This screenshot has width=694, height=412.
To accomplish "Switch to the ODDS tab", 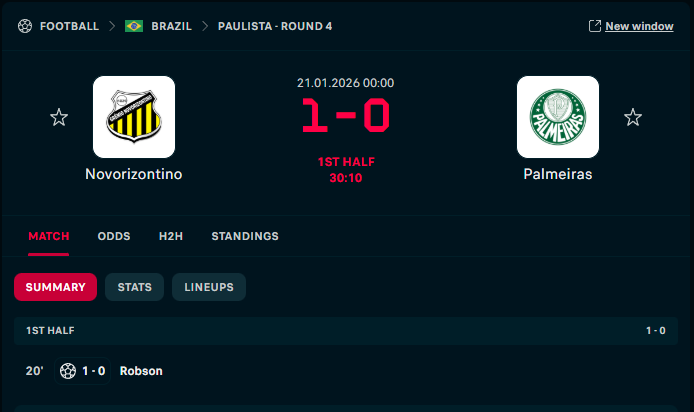I will click(x=114, y=237).
